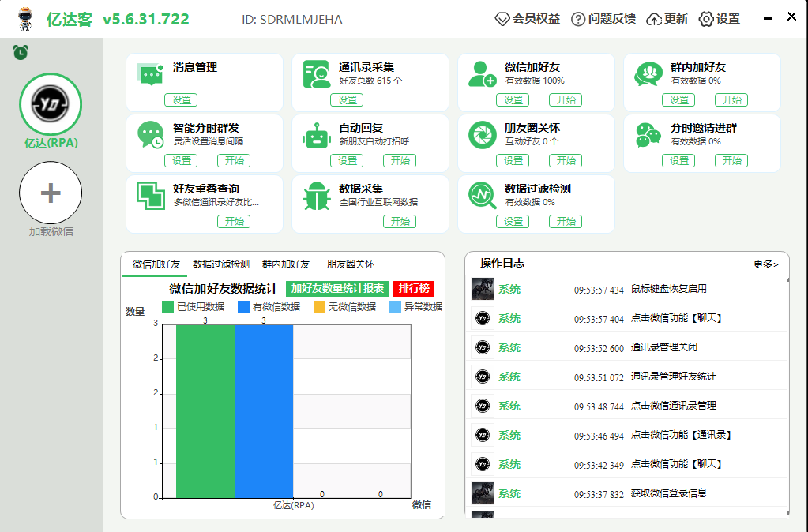Click the 智能分时群发 timed message icon
This screenshot has height=532, width=808.
click(150, 135)
